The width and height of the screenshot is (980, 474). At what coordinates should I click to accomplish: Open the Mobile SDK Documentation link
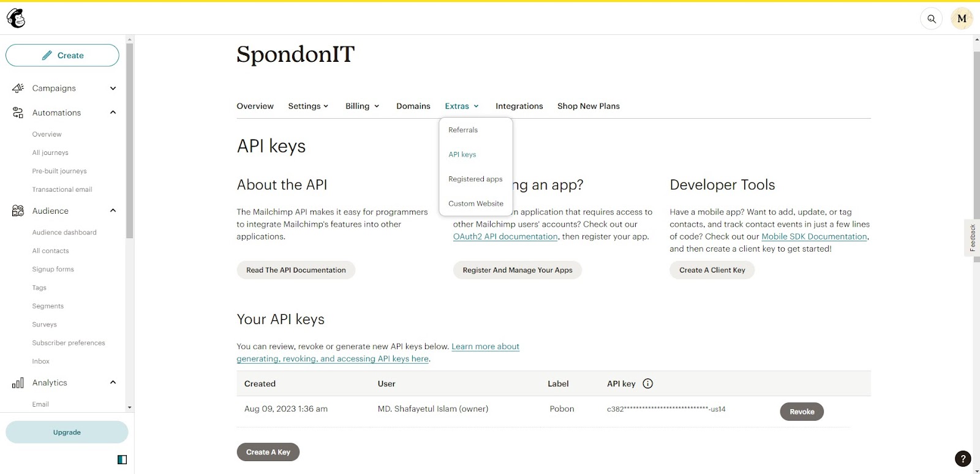[814, 236]
